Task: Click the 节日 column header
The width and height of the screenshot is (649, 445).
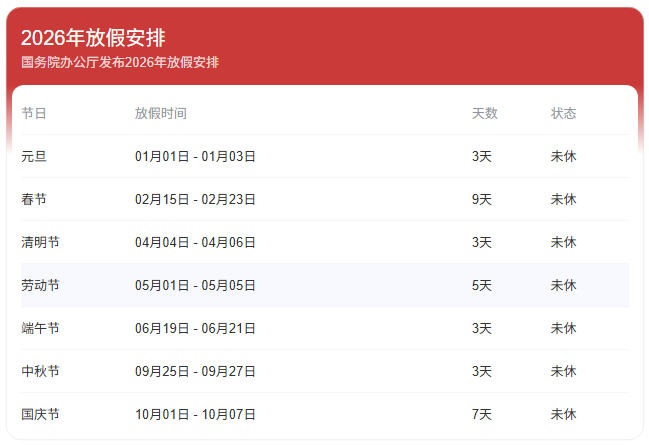Action: click(34, 113)
